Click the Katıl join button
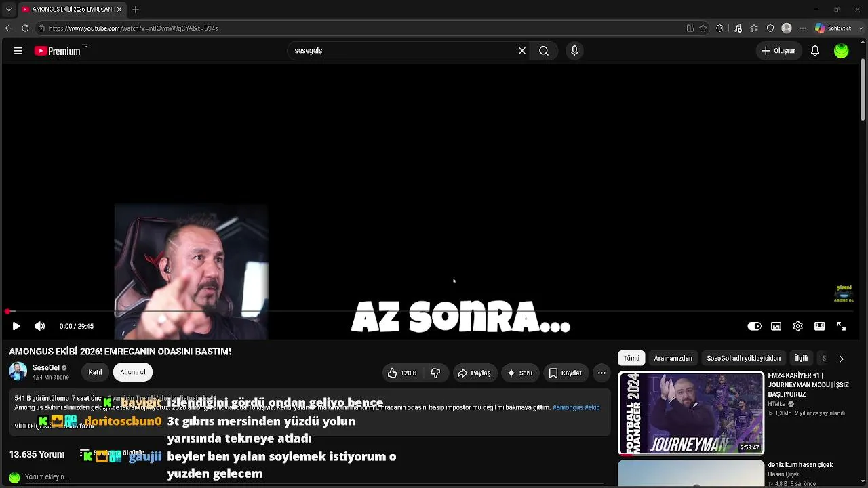This screenshot has width=868, height=488. point(95,372)
